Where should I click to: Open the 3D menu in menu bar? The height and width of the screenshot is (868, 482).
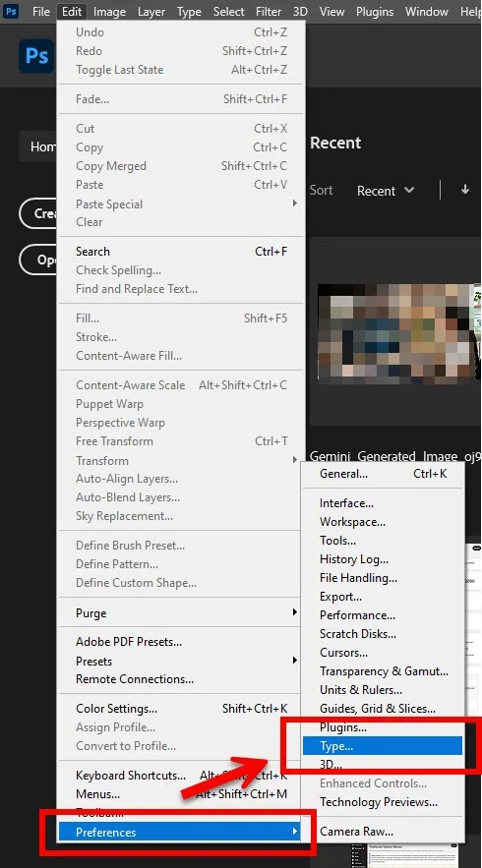(x=300, y=11)
